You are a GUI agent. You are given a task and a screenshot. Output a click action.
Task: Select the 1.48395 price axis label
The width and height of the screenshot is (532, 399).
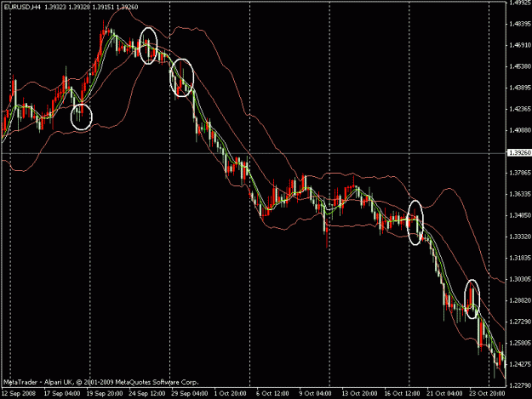[520, 24]
